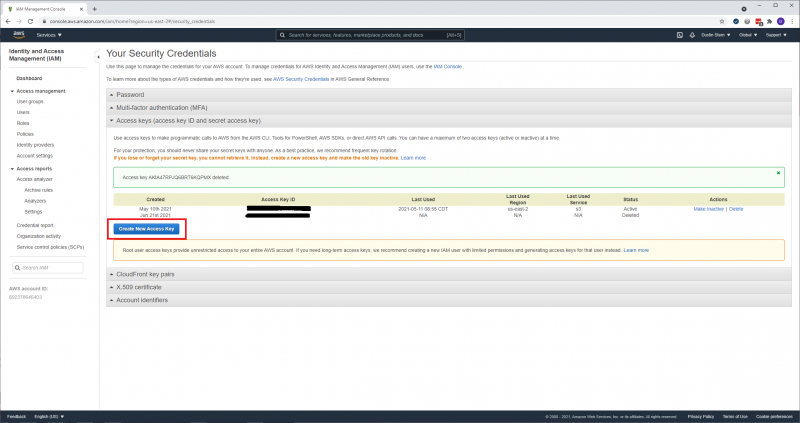Click the AWS logo home icon
The image size is (800, 423).
pos(19,35)
